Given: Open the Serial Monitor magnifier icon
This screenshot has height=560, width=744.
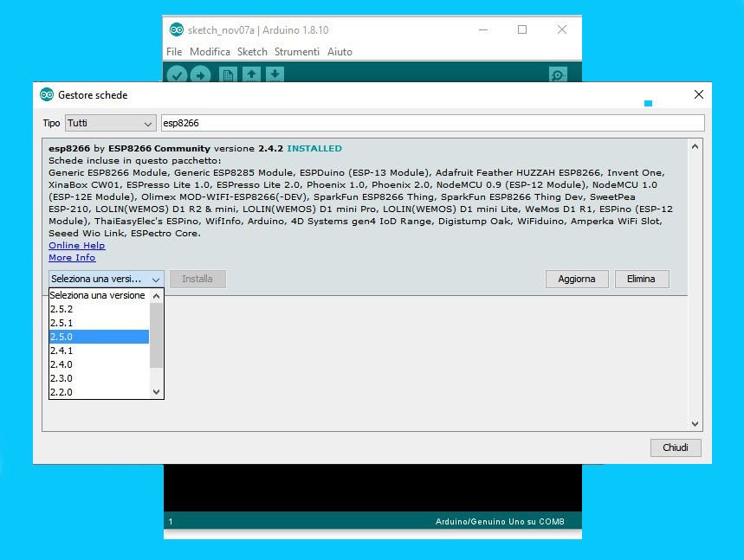Looking at the screenshot, I should pos(559,74).
